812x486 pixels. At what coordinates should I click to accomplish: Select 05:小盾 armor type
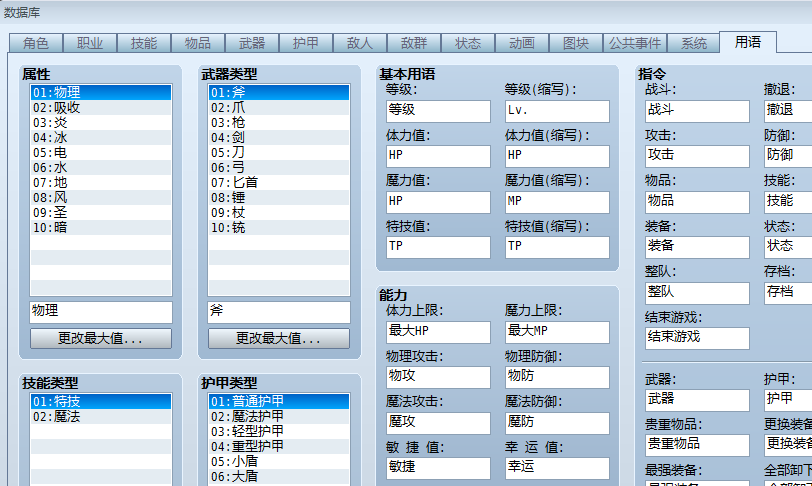279,462
